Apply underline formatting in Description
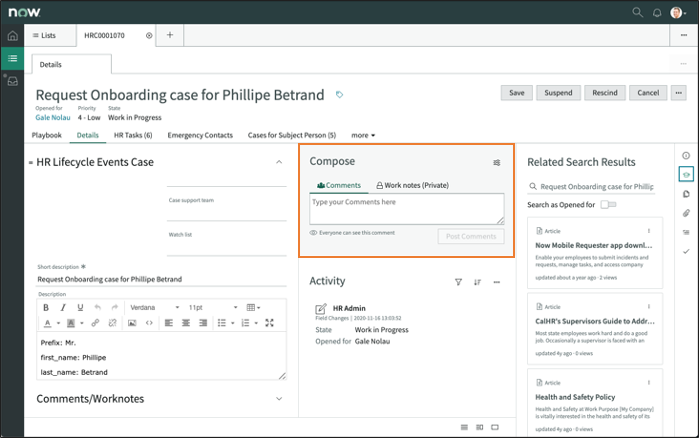 pyautogui.click(x=80, y=307)
